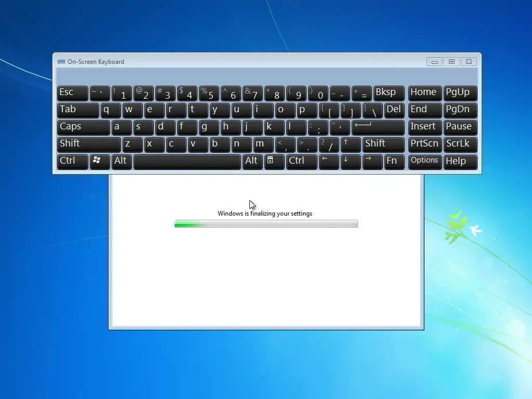Toggle the left Shift key
This screenshot has width=532, height=399.
(x=89, y=144)
